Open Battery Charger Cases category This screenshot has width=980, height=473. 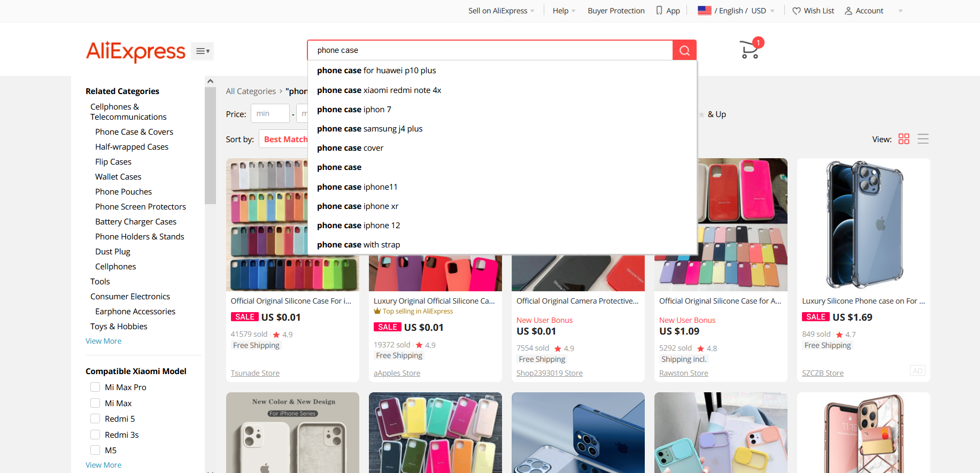(x=136, y=222)
